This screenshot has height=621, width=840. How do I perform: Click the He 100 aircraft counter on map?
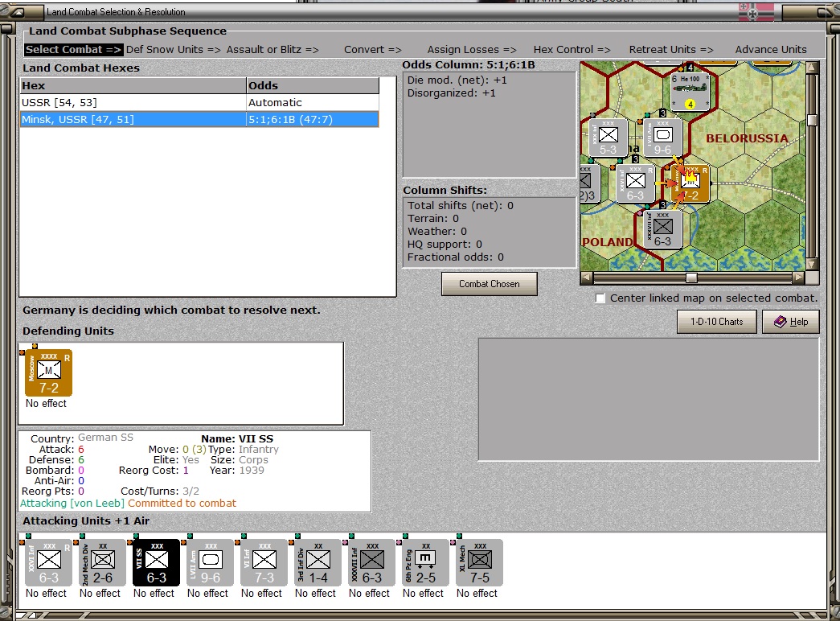pos(690,92)
